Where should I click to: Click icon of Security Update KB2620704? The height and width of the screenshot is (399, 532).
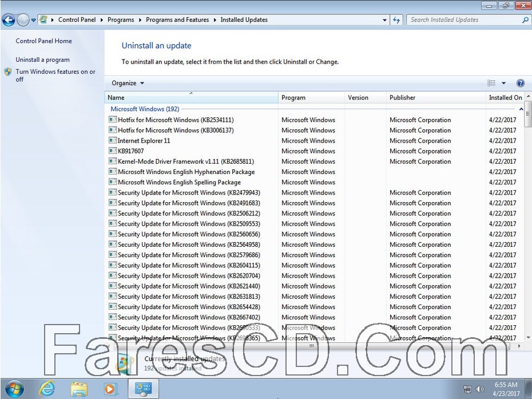point(113,275)
